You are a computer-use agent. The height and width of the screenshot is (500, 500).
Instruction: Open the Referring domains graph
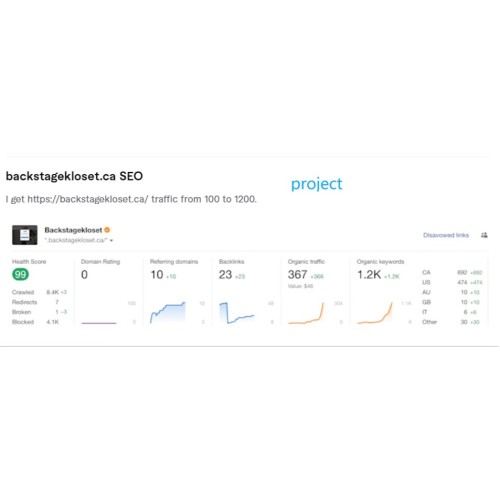(x=168, y=312)
